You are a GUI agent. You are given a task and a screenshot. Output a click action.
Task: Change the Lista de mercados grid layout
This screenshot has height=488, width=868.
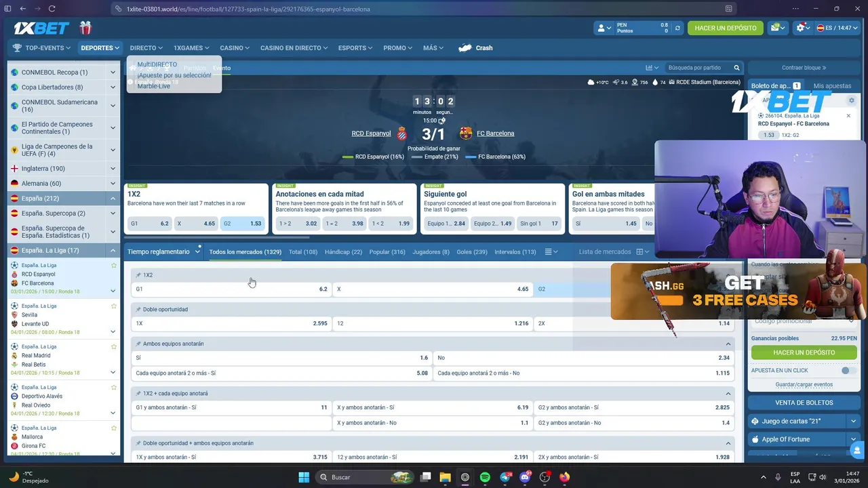coord(642,252)
